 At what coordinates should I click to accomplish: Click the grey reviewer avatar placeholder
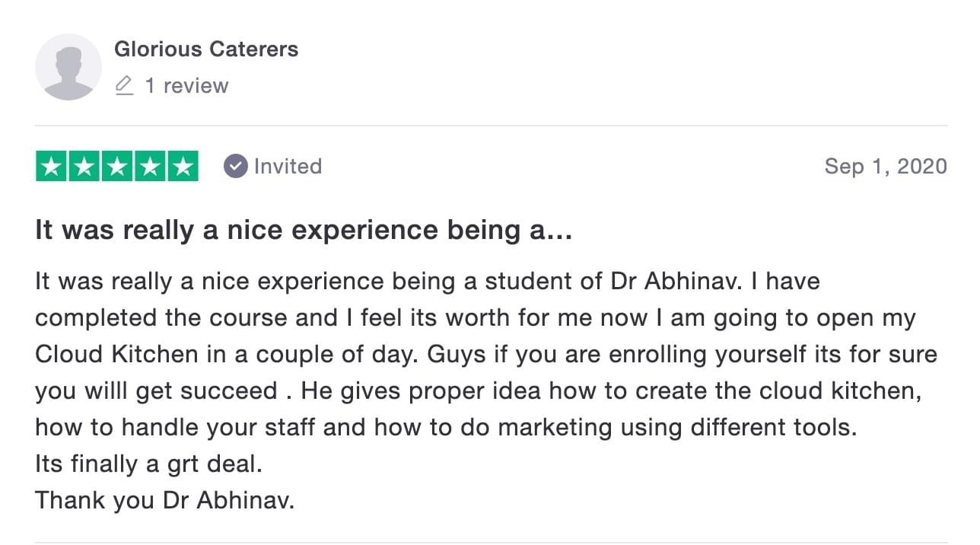click(x=68, y=67)
